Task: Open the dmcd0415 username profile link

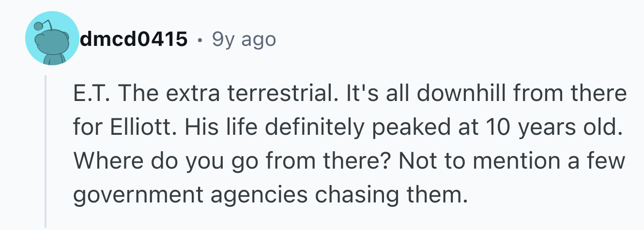Action: [134, 40]
